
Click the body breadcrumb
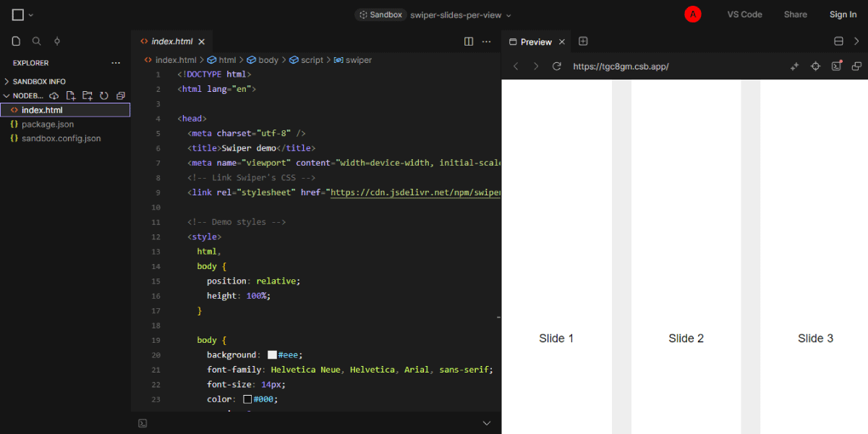[x=263, y=60]
